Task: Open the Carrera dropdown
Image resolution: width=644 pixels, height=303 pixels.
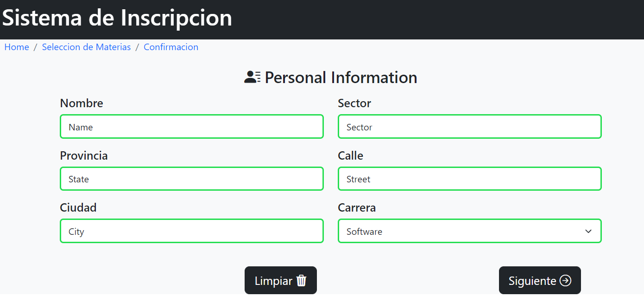Action: [x=469, y=231]
